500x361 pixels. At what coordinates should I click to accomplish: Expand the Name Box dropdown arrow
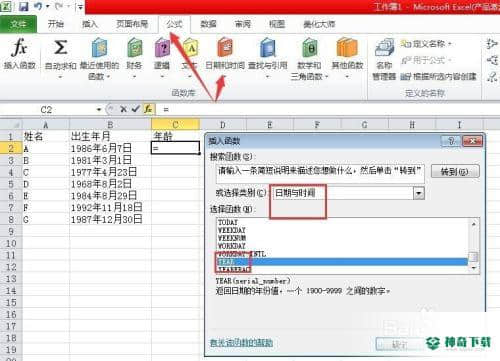(99, 109)
